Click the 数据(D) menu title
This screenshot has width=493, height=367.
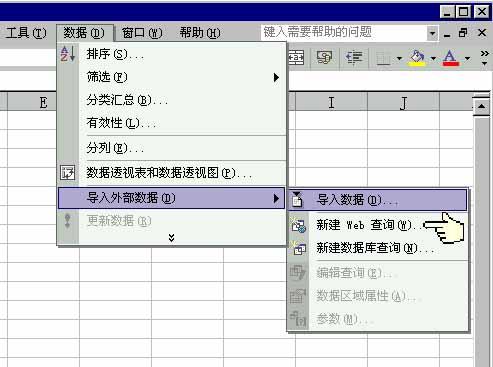[84, 33]
